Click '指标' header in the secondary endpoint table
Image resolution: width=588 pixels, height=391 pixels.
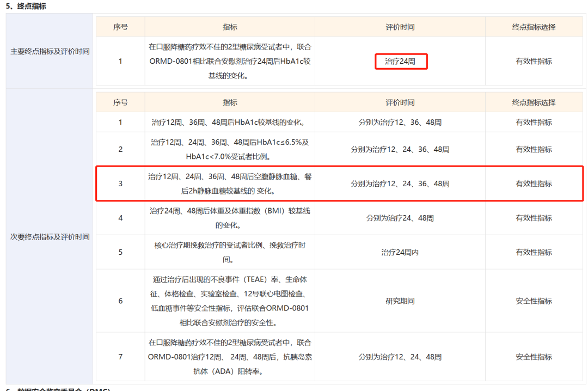click(230, 102)
